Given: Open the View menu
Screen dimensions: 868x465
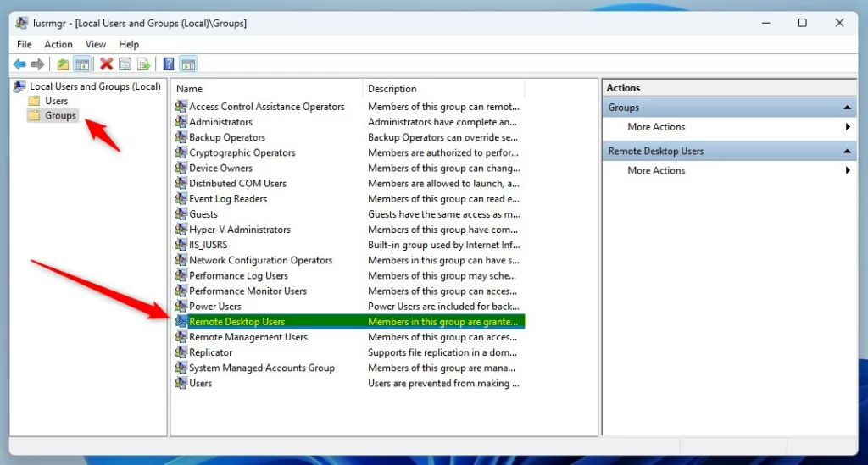Looking at the screenshot, I should 96,44.
